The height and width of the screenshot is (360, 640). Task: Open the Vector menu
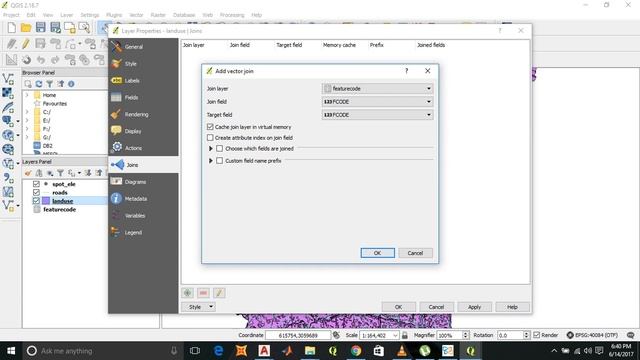coord(136,15)
